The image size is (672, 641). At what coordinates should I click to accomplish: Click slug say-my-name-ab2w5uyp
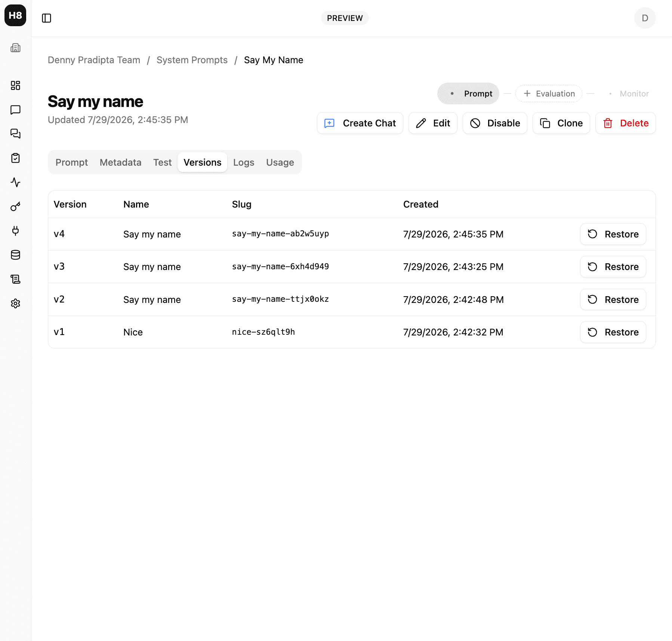[x=280, y=234]
